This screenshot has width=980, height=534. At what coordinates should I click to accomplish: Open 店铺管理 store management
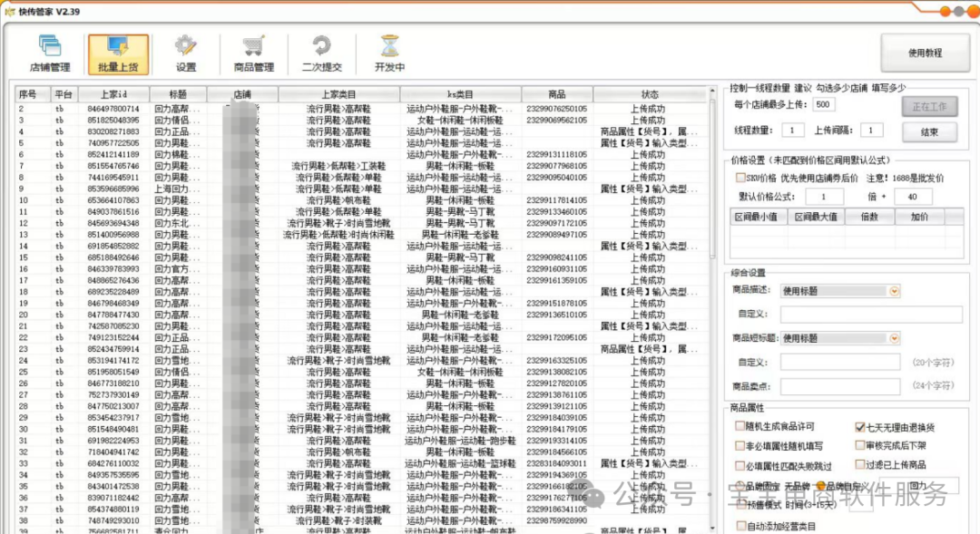coord(50,53)
